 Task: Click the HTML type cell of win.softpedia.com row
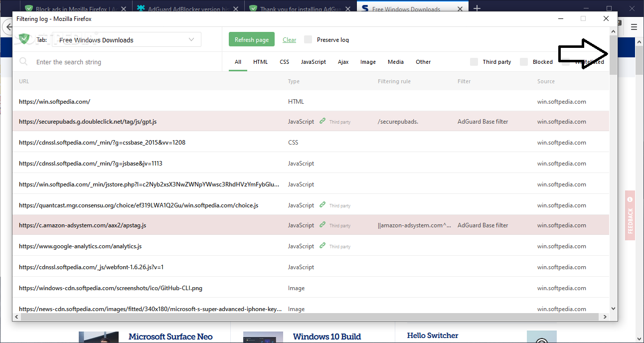(296, 102)
